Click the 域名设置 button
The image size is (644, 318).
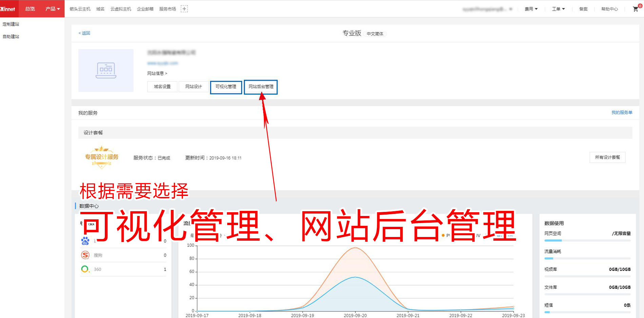(x=162, y=87)
